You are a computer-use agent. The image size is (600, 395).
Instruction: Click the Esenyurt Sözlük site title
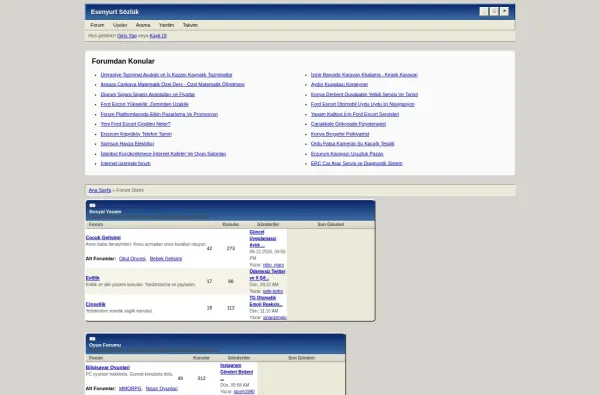pyautogui.click(x=115, y=12)
